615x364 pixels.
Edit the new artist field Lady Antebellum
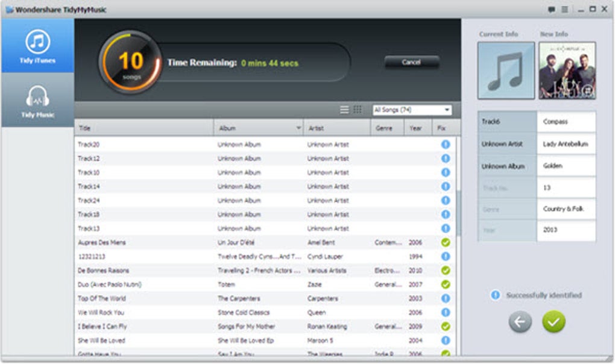[x=566, y=144]
